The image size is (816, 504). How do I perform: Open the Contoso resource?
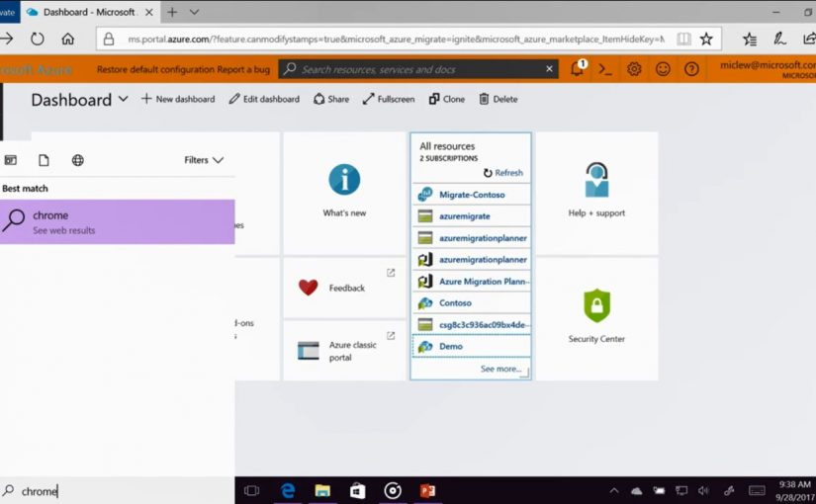click(x=471, y=302)
